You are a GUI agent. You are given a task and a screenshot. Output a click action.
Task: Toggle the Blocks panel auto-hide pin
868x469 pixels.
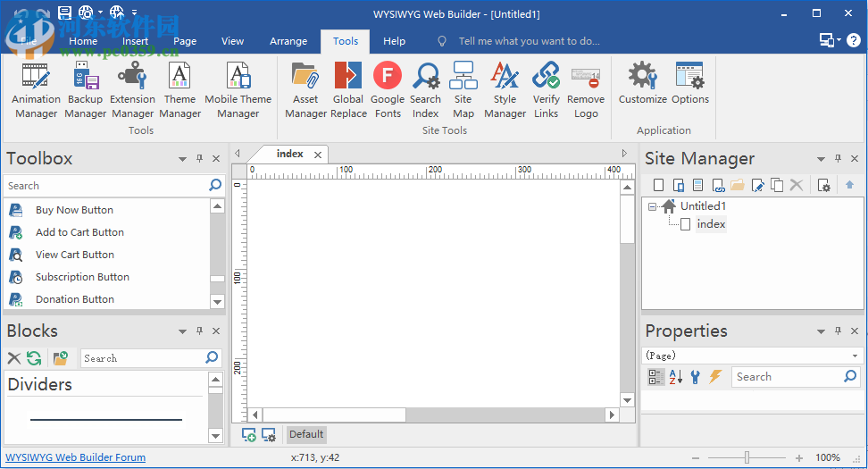click(200, 331)
